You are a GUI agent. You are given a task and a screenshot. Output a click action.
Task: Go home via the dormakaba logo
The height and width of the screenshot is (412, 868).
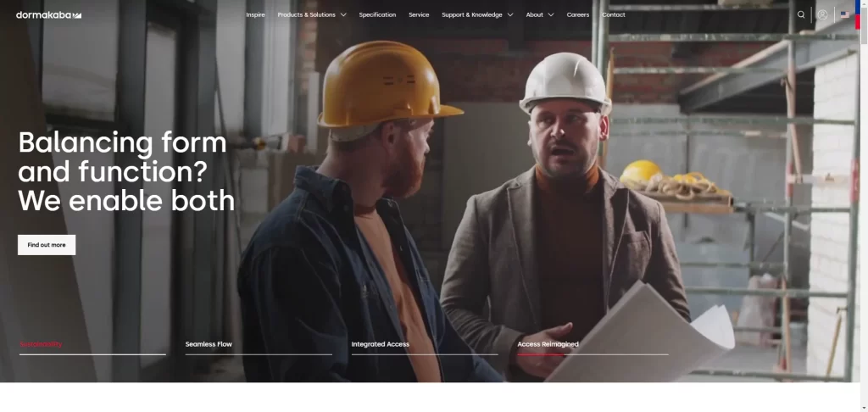click(48, 15)
